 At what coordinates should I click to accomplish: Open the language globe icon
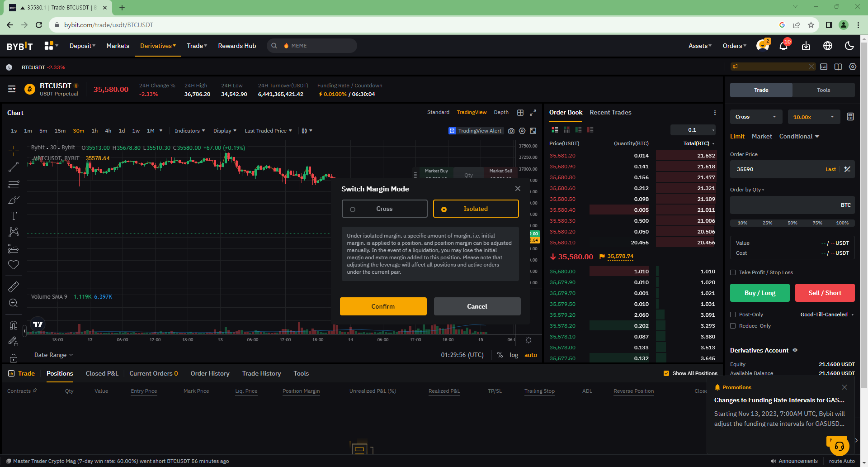point(828,46)
